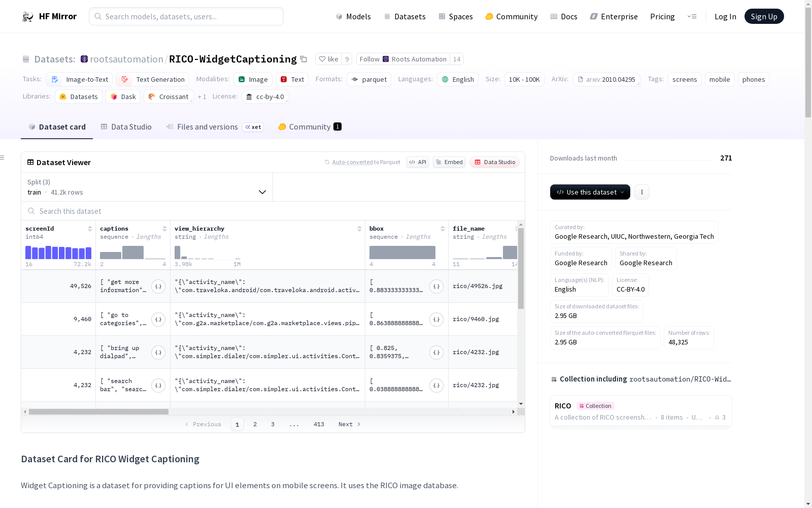Click the table's vertical scrollbar thumb
The image size is (812, 508).
pyautogui.click(x=521, y=268)
